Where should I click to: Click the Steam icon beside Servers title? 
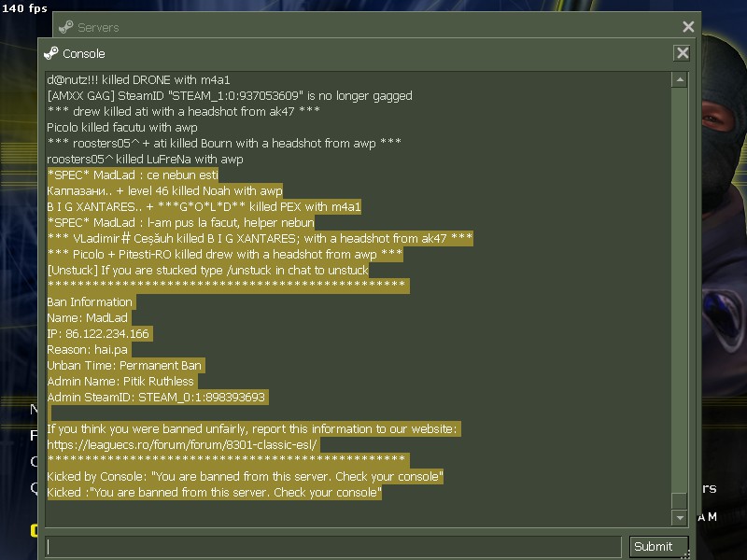pyautogui.click(x=65, y=27)
